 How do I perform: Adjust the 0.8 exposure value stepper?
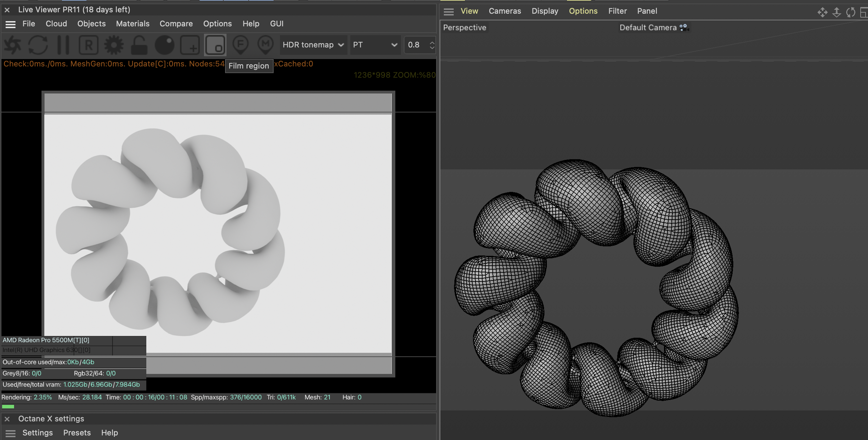(x=432, y=44)
